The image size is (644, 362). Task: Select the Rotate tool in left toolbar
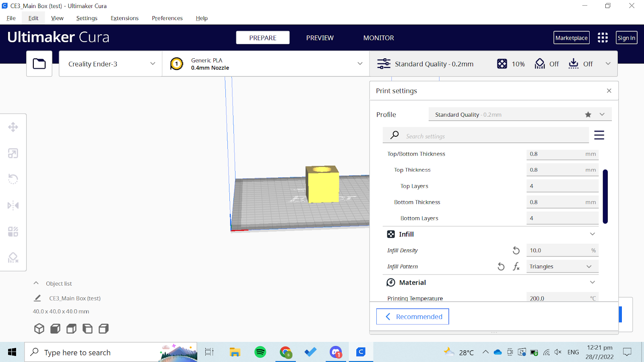tap(13, 179)
